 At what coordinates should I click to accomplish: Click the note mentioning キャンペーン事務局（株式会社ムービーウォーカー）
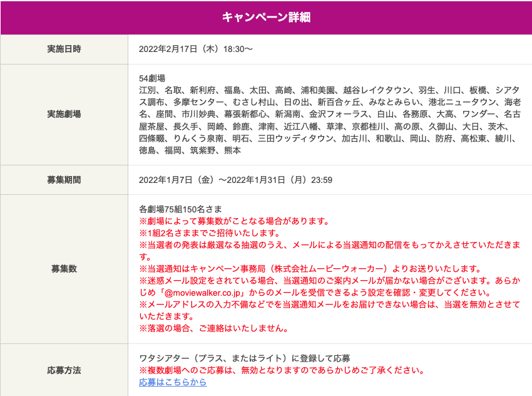coord(310,269)
